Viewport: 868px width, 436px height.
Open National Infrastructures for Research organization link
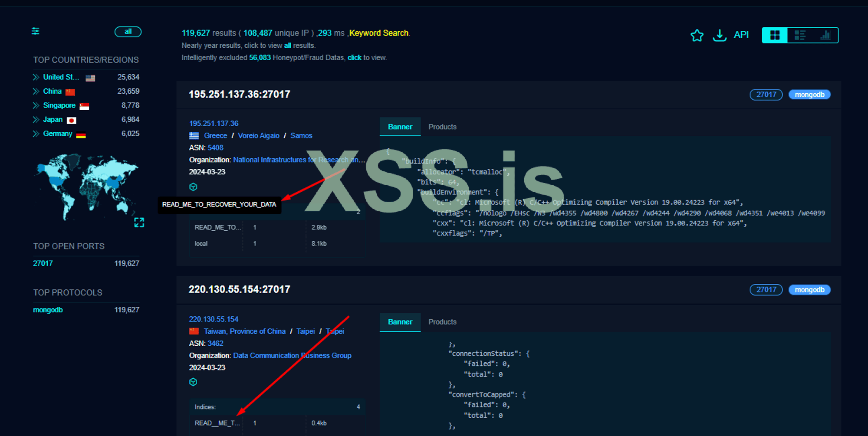coord(299,160)
